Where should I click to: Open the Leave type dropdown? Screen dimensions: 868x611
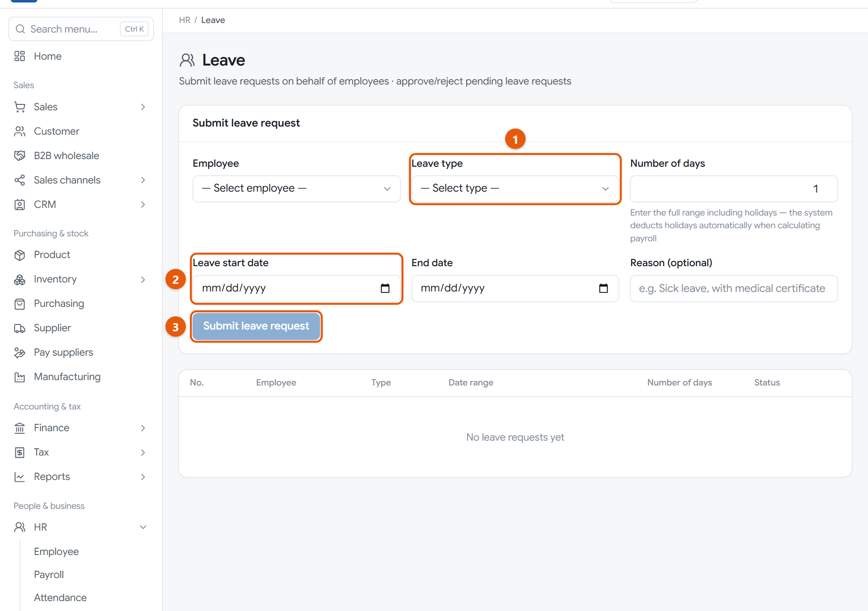pos(515,188)
